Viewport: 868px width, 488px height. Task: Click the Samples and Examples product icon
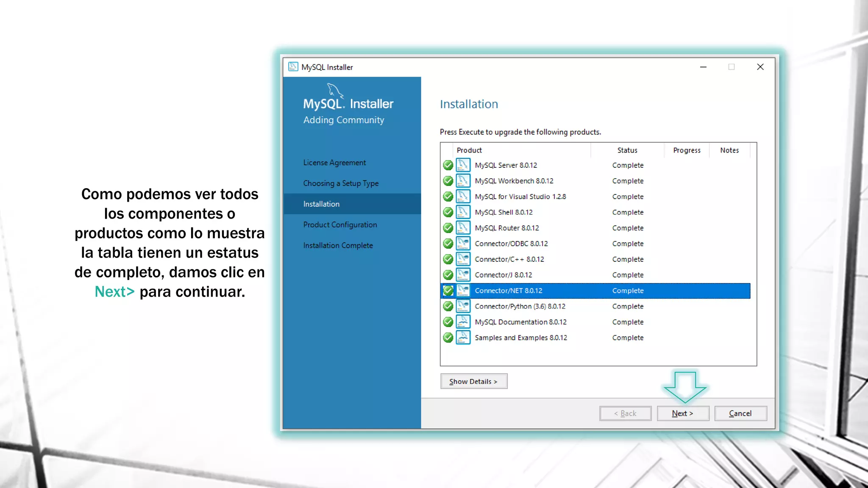point(463,338)
